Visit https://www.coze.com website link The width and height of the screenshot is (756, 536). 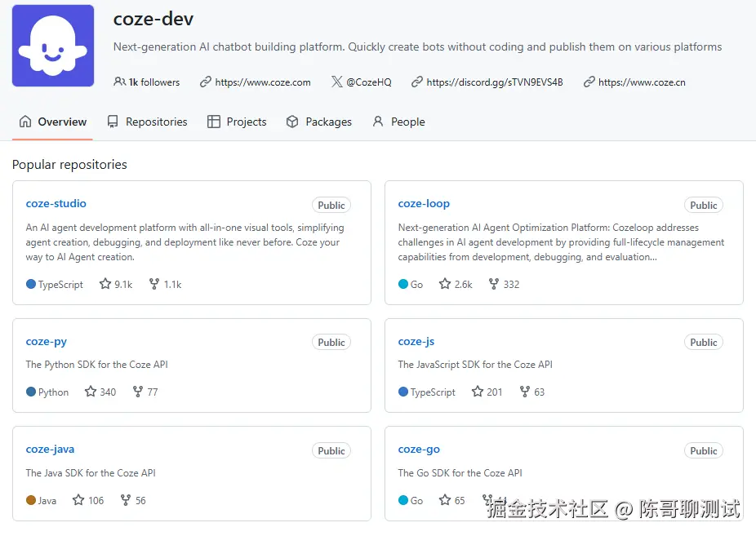click(263, 82)
